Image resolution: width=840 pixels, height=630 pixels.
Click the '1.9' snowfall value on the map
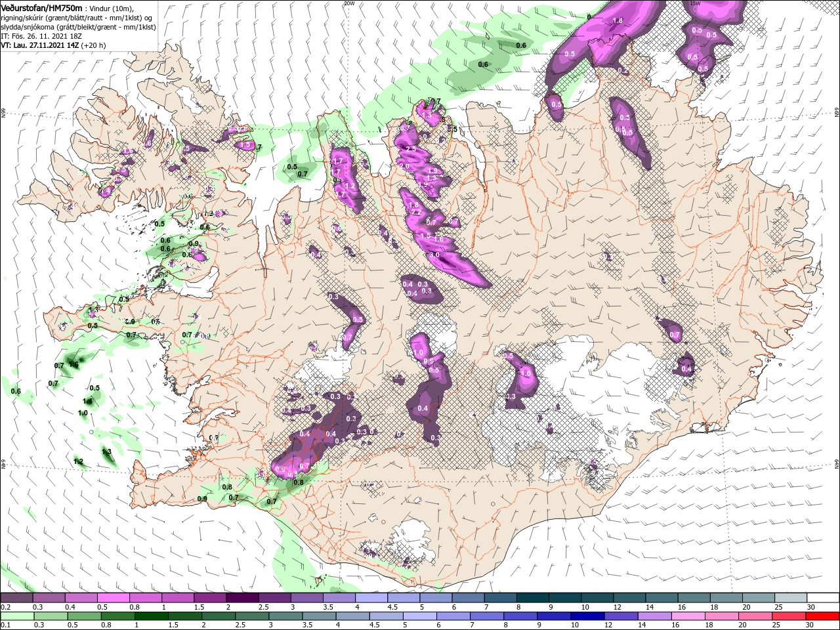[x=432, y=171]
